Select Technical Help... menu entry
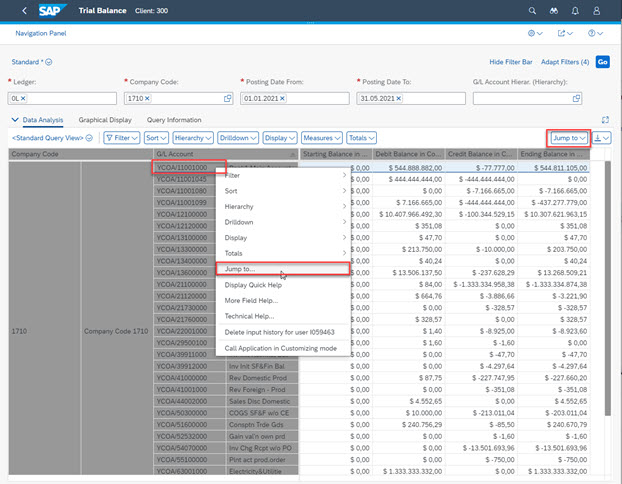This screenshot has height=484, width=622. point(283,316)
